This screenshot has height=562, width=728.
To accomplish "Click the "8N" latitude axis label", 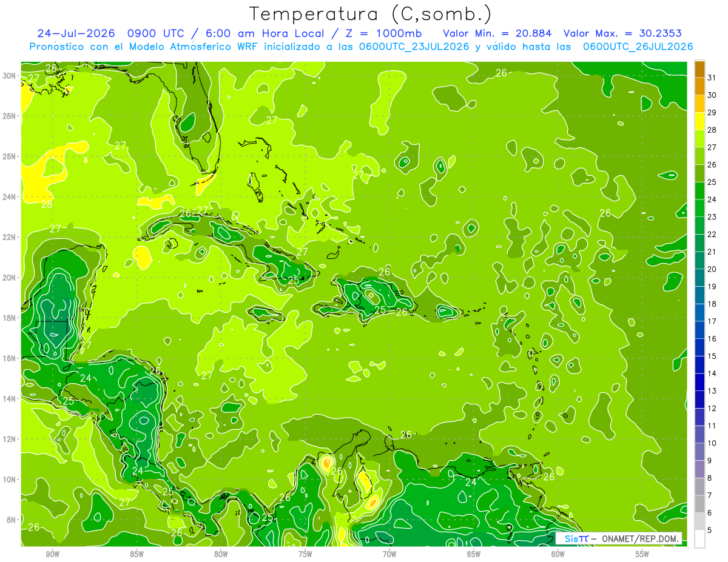I will (12, 520).
